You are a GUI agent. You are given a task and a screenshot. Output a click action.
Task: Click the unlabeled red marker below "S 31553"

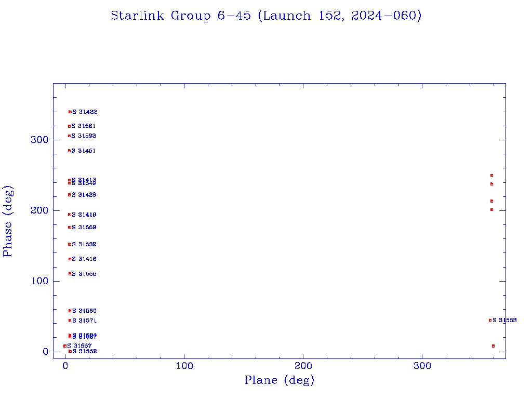coord(494,346)
